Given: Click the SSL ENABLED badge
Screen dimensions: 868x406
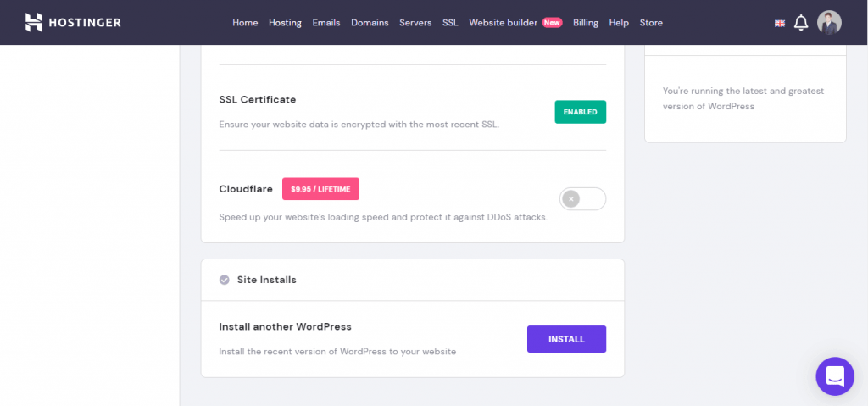Looking at the screenshot, I should [x=580, y=112].
